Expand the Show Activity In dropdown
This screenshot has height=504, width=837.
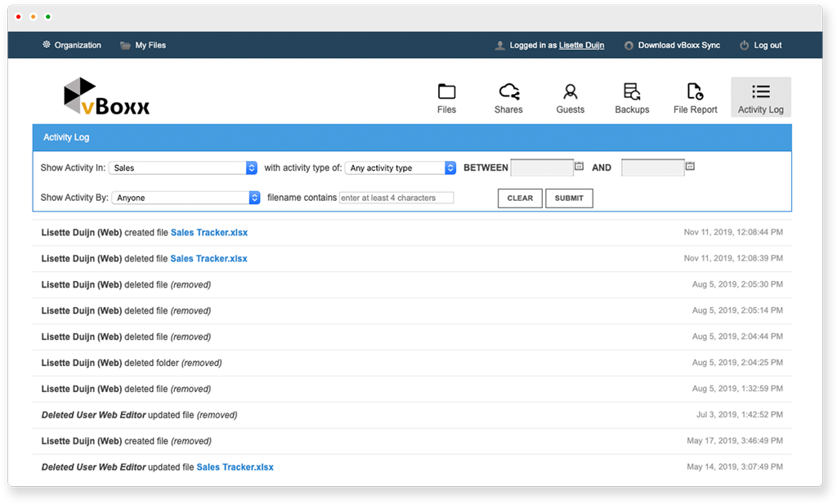[183, 167]
